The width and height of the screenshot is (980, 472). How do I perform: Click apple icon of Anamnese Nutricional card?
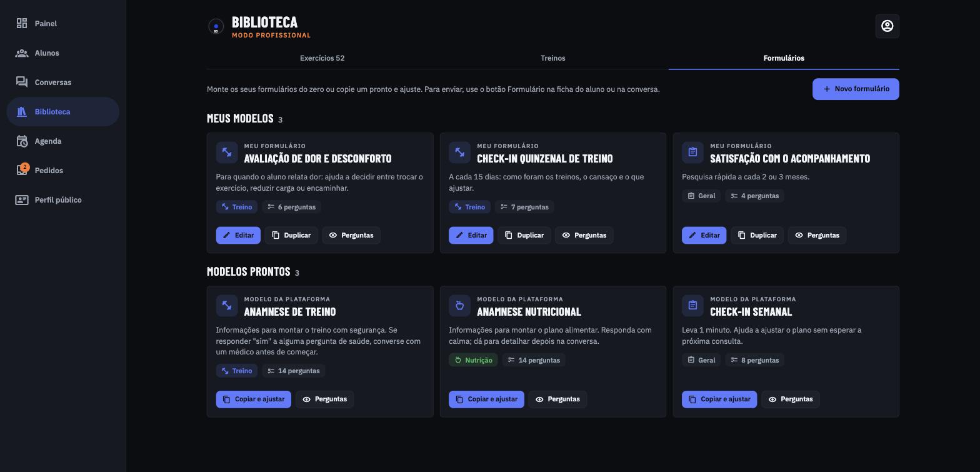459,305
